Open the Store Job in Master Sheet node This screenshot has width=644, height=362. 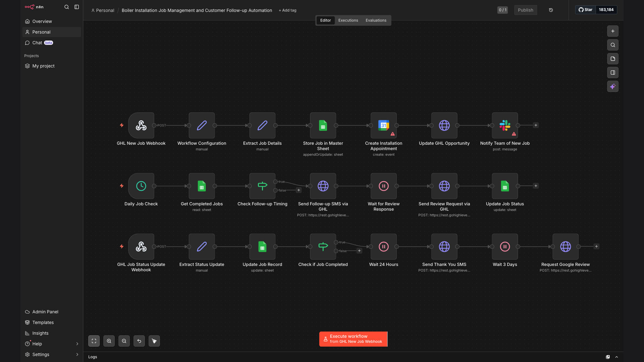323,125
